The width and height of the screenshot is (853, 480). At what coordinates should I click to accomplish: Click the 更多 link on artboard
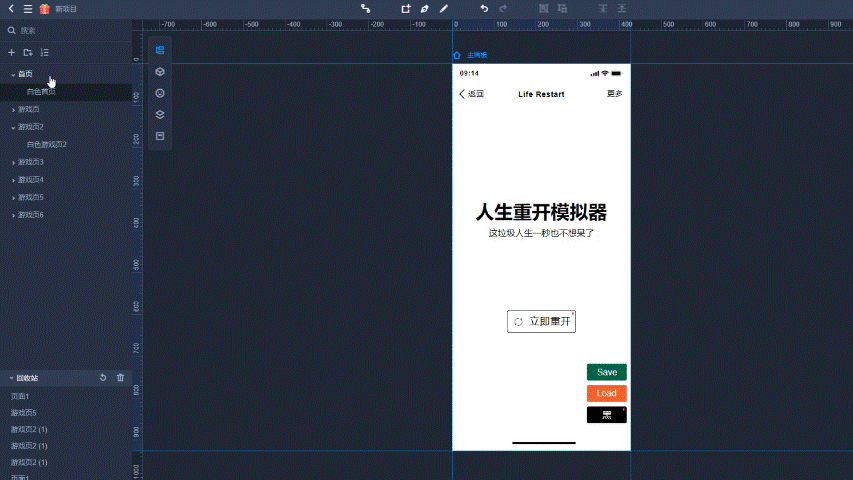click(615, 94)
